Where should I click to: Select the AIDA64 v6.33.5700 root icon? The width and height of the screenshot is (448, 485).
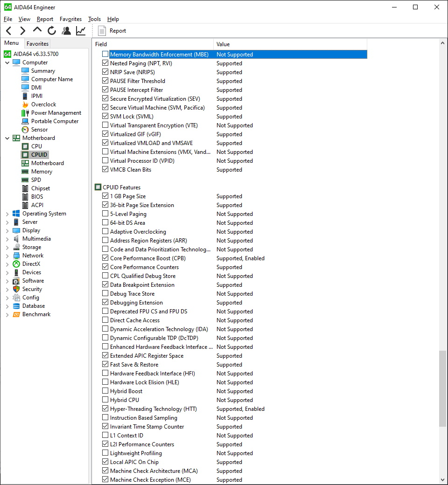pyautogui.click(x=7, y=54)
